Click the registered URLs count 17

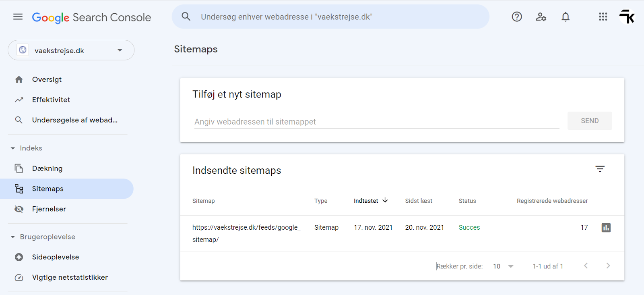click(x=584, y=227)
